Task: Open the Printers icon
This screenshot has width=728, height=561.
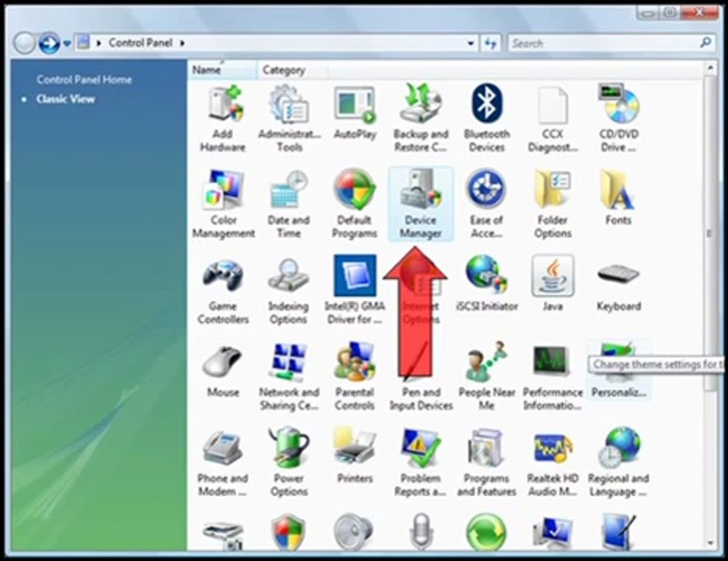Action: pos(355,457)
